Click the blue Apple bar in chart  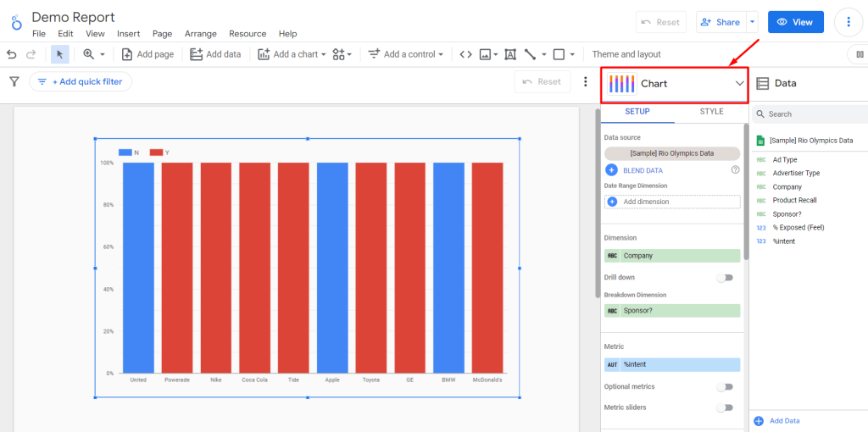coord(332,268)
